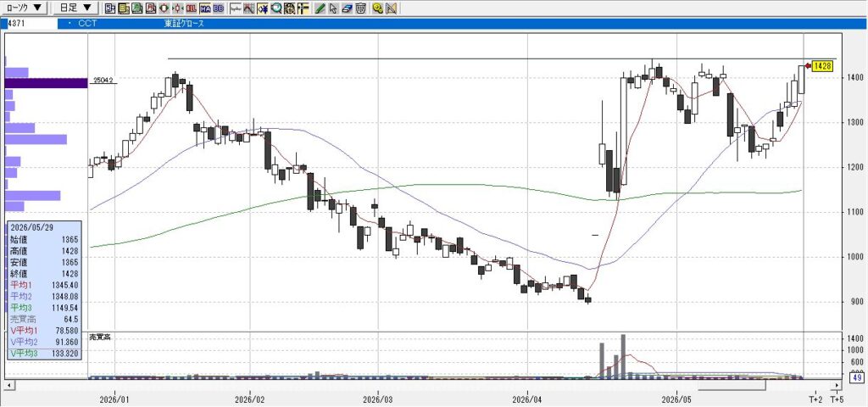
Task: Click the 1100 price axis label
Action: point(854,212)
